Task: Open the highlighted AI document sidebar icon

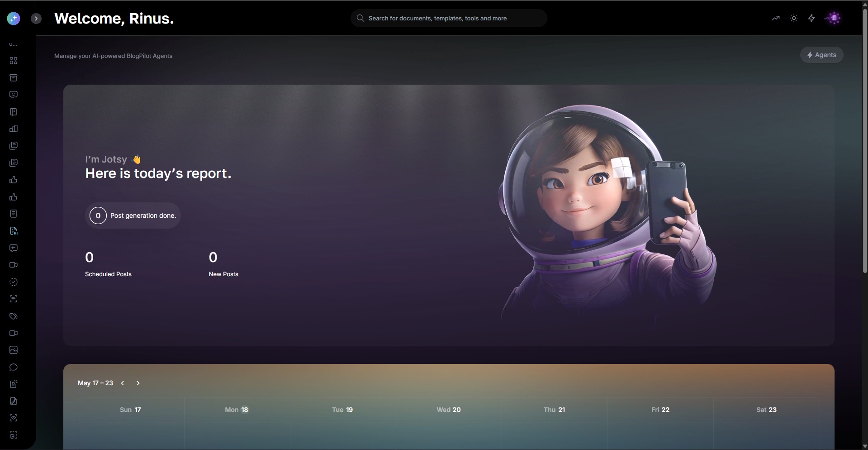Action: pos(14,231)
